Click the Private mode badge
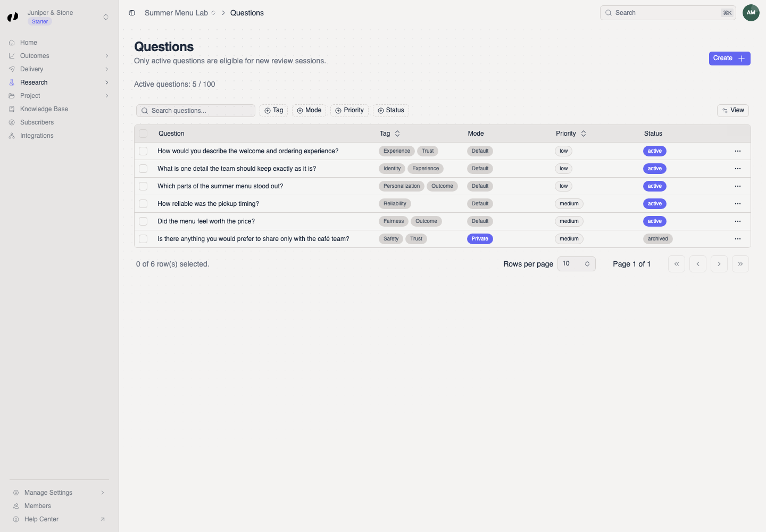The image size is (766, 532). [x=480, y=239]
